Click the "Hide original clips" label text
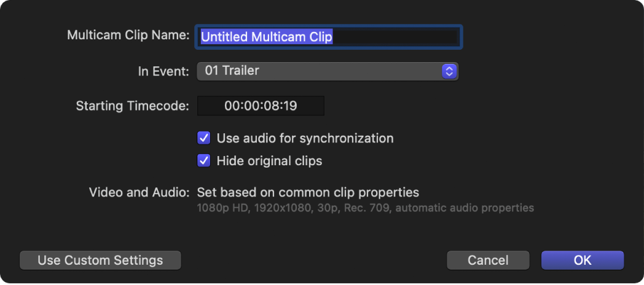 tap(269, 161)
